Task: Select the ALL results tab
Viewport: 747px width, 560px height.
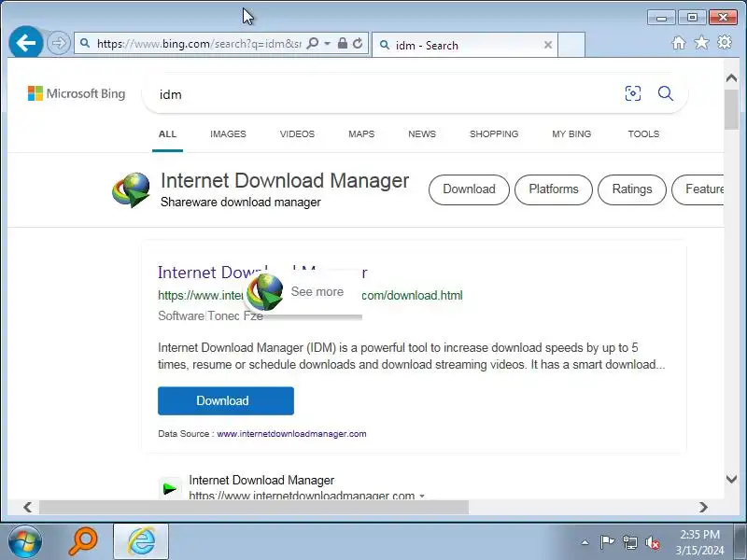Action: pos(167,134)
